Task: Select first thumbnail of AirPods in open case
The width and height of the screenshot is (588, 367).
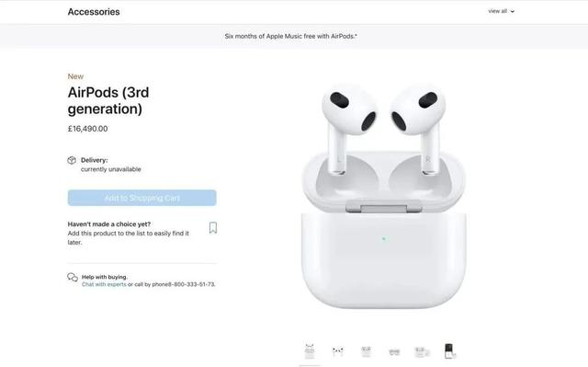Action: pyautogui.click(x=310, y=351)
